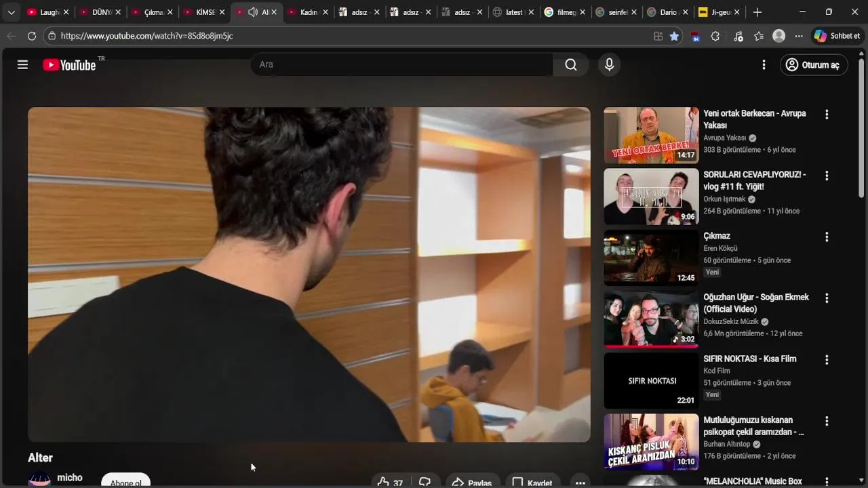
Task: Open Kıskanç Pisluk video thumbnail
Action: point(651,442)
